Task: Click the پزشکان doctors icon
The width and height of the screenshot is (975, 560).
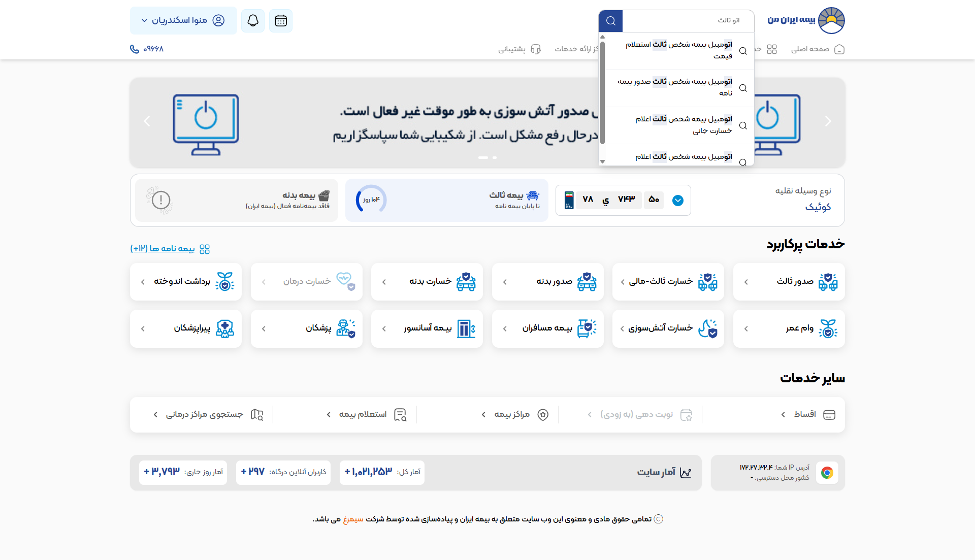Action: (346, 328)
